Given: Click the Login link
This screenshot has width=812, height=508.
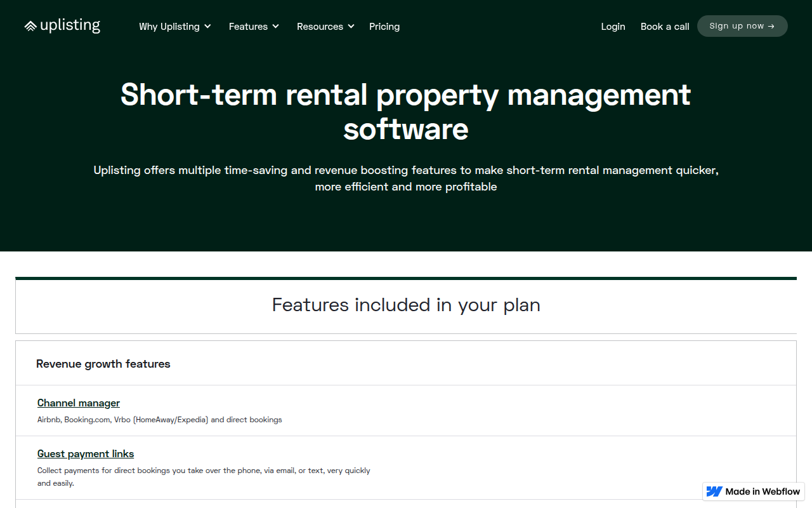Looking at the screenshot, I should [613, 27].
